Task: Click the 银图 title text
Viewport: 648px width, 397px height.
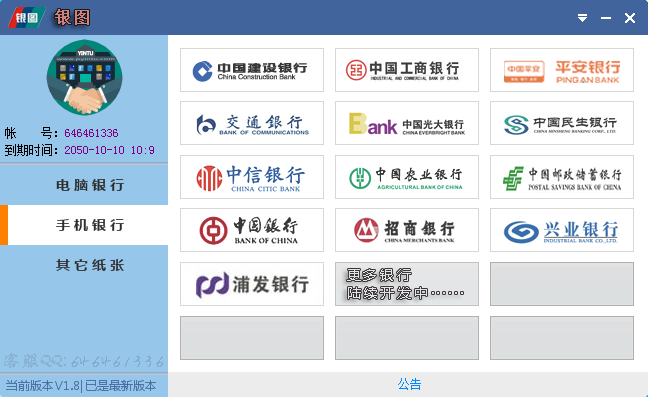Action: tap(72, 18)
